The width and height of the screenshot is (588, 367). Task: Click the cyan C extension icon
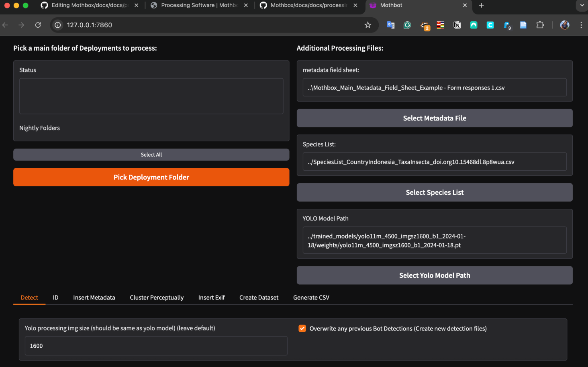click(x=490, y=25)
